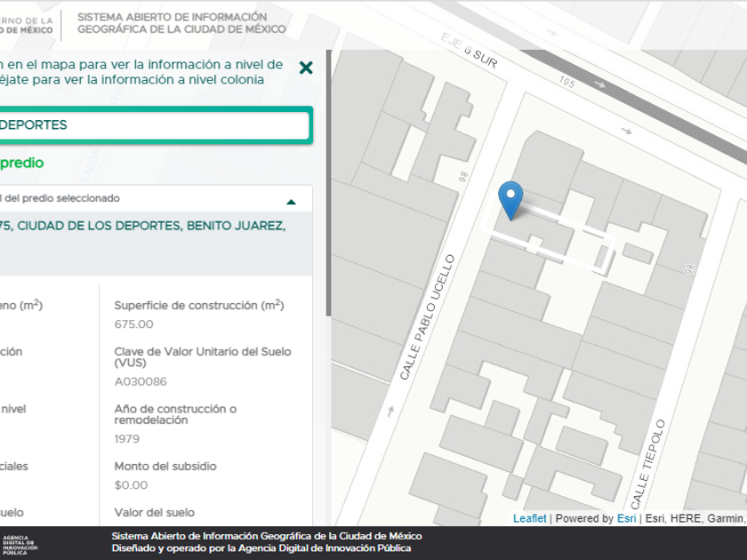The width and height of the screenshot is (747, 560).
Task: Click the DEPORTES search input field
Action: pyautogui.click(x=153, y=125)
